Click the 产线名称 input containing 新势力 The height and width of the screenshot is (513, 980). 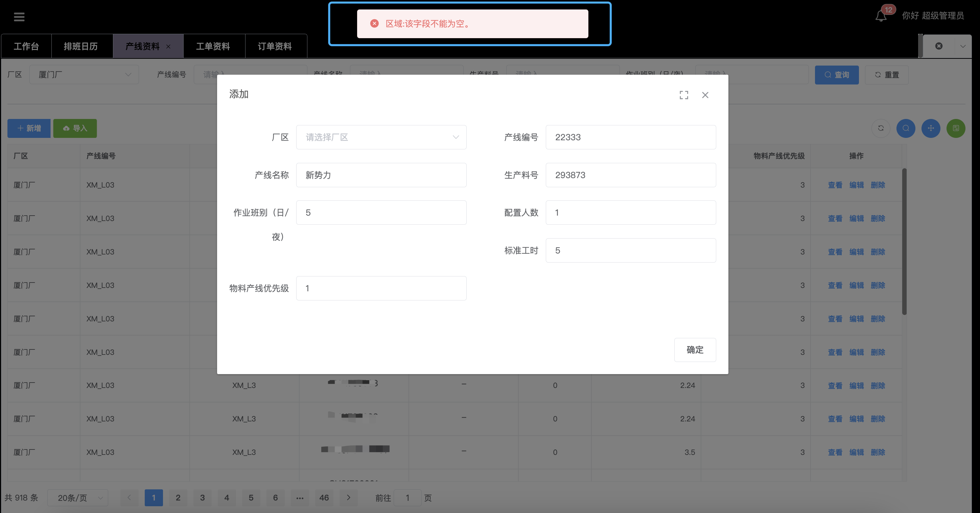pos(381,175)
